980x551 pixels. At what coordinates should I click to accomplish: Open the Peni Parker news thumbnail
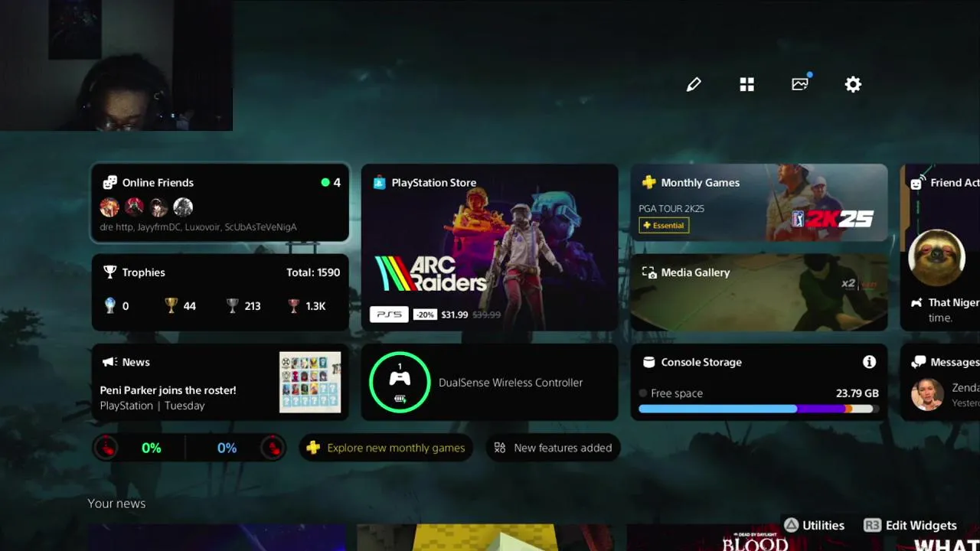point(310,382)
